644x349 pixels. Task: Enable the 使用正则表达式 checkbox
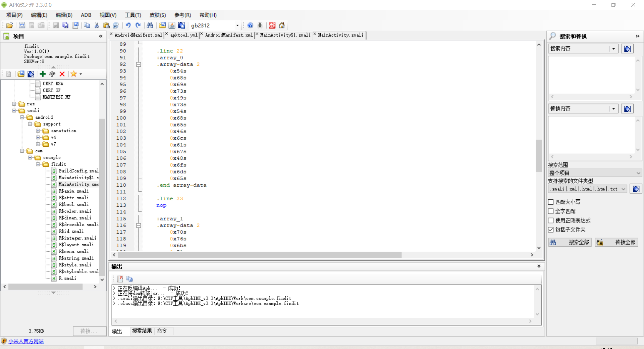point(551,220)
